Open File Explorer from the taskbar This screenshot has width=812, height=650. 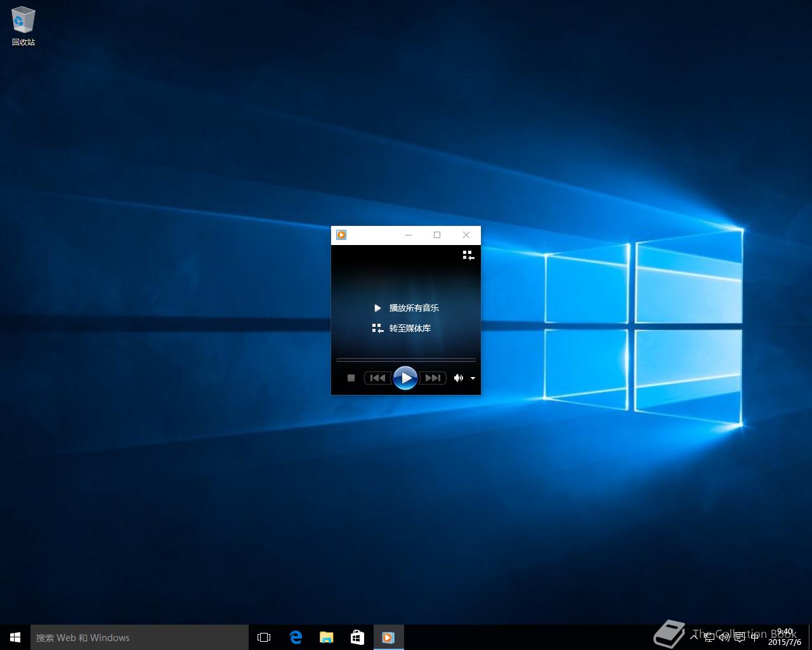(x=326, y=637)
